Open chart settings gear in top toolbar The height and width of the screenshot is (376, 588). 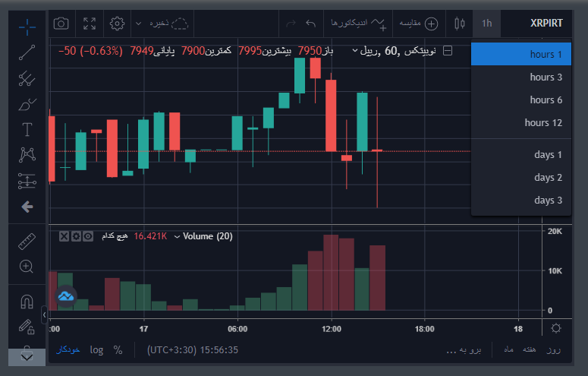117,23
